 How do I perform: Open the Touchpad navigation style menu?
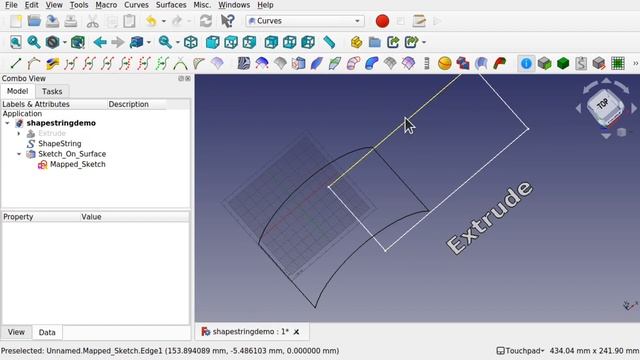[x=520, y=351]
